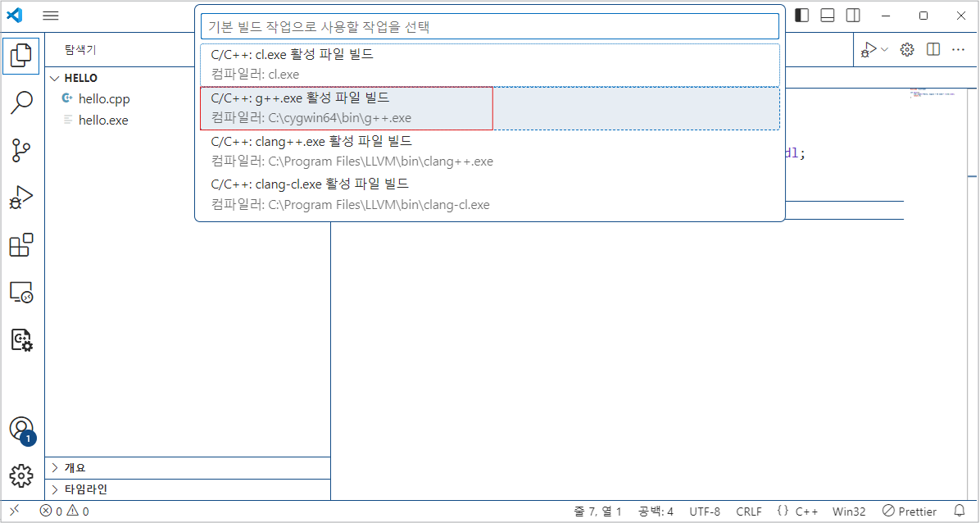Click the build task search input field
Viewport: 980px width, 523px height.
pos(490,27)
